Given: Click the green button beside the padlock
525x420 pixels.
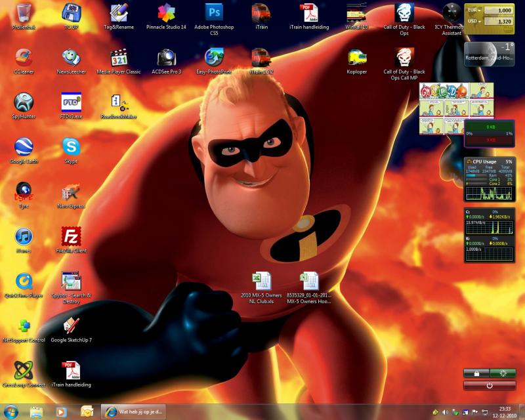Looking at the screenshot, I should [503, 373].
